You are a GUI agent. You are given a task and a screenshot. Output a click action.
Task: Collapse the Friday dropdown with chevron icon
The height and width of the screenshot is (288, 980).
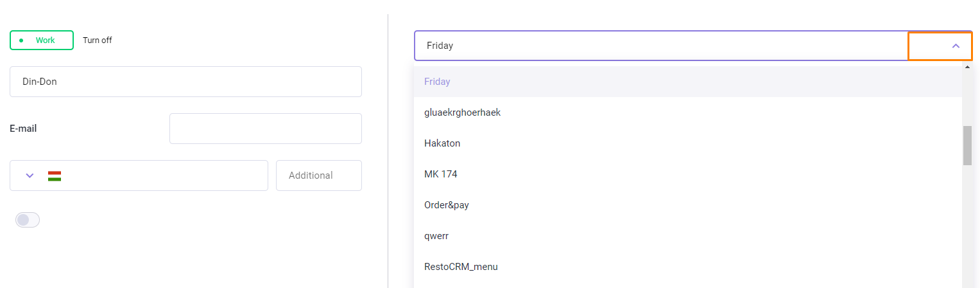[956, 46]
